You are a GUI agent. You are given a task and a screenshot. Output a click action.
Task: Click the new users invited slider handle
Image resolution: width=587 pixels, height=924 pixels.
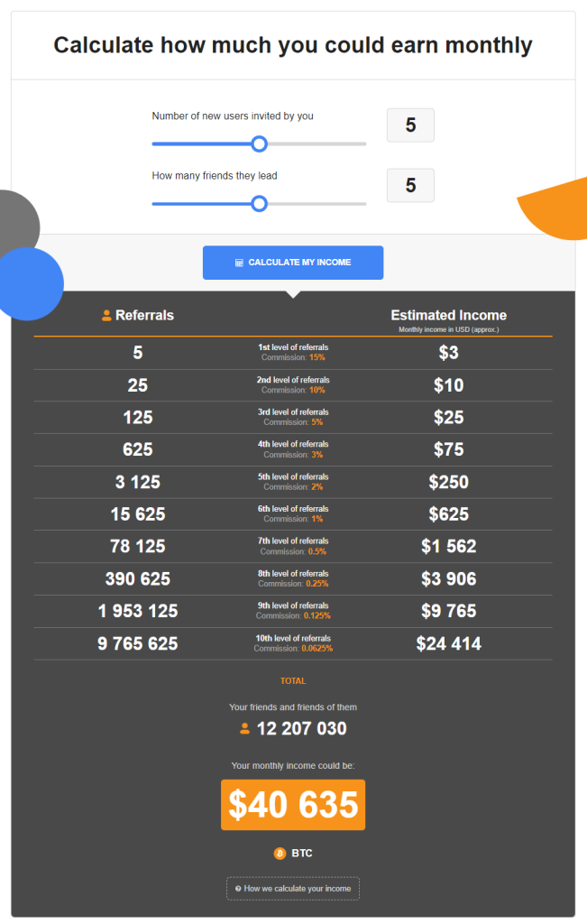click(x=259, y=143)
